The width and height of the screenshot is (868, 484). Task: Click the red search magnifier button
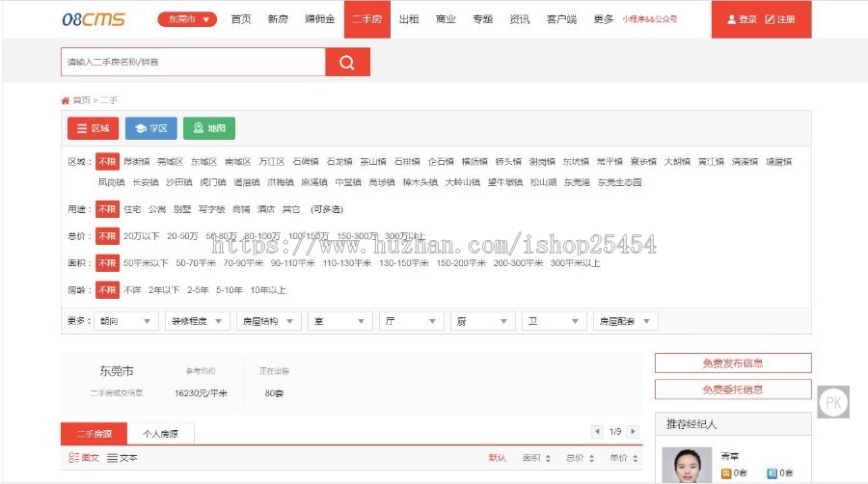pos(347,62)
